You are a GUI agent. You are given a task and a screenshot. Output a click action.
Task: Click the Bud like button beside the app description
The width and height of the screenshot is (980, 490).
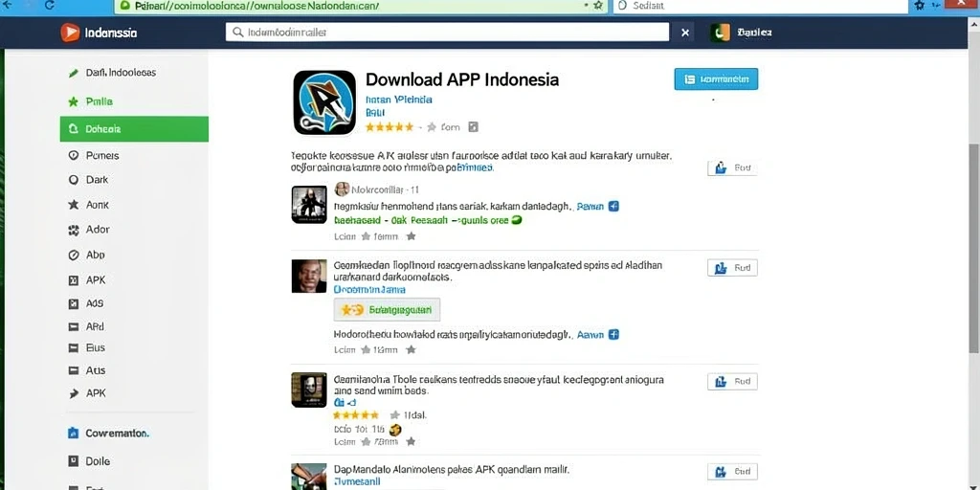732,167
